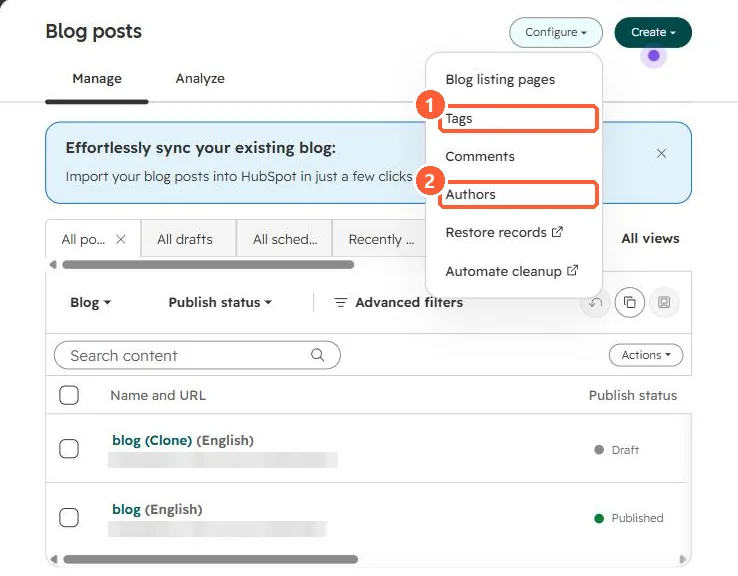
Task: Choose Authors from Configure menu
Action: coord(518,194)
